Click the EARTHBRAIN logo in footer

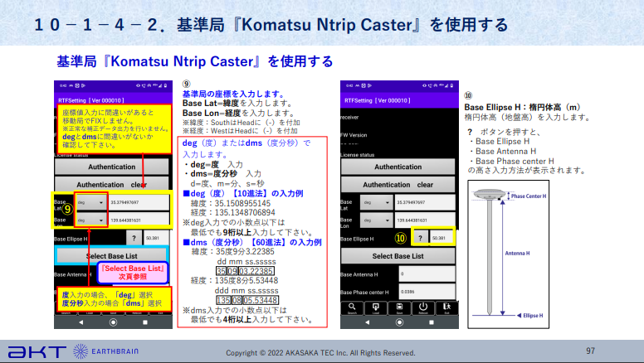tap(106, 351)
